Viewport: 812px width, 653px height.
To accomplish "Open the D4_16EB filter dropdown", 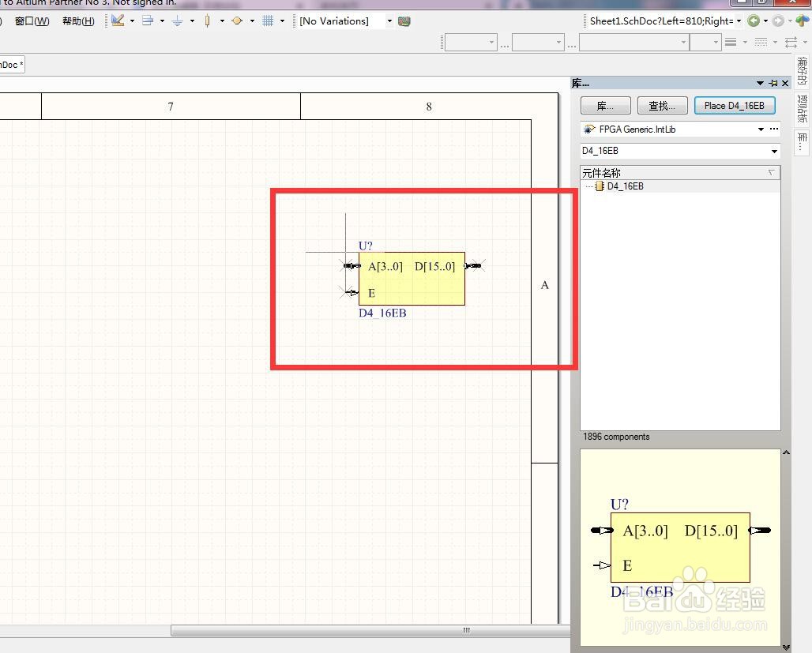I will [x=774, y=152].
